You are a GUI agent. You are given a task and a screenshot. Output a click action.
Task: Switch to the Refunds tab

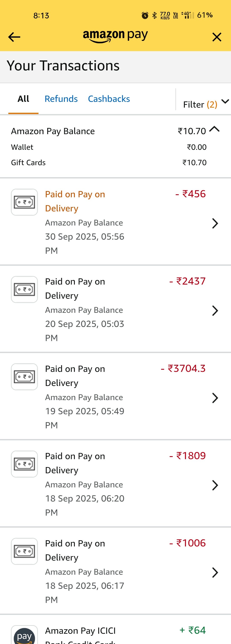[61, 99]
